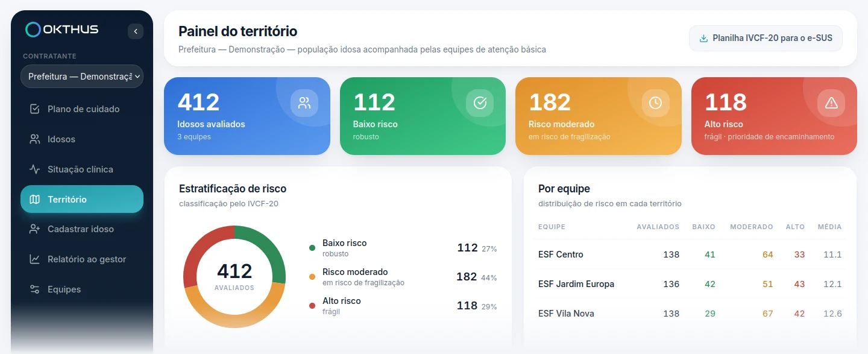This screenshot has height=354, width=868.
Task: Open Cadastrar idoso page
Action: coord(82,229)
